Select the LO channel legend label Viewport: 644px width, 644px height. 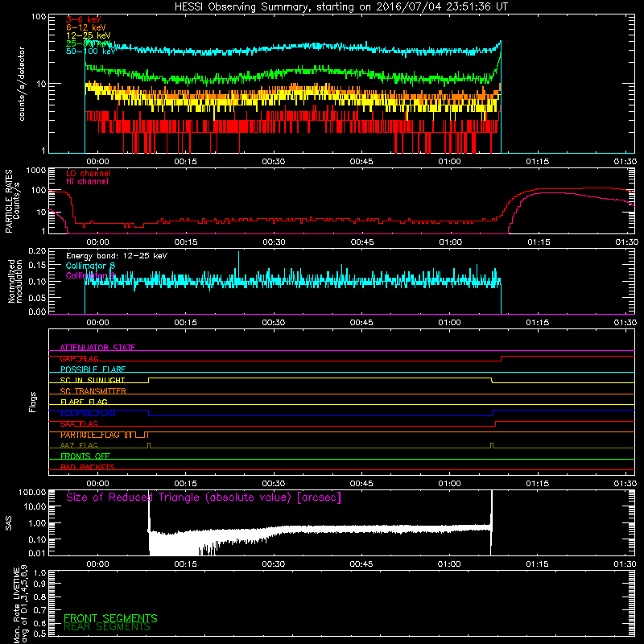89,173
